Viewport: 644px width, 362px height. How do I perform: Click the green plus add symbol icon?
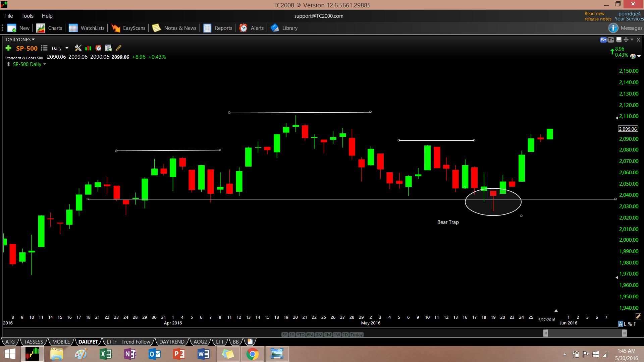pos(8,48)
